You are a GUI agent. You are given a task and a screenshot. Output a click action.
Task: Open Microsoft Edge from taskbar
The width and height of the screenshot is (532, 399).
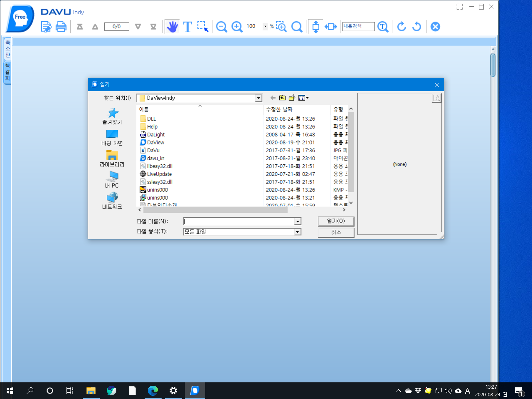(x=153, y=391)
